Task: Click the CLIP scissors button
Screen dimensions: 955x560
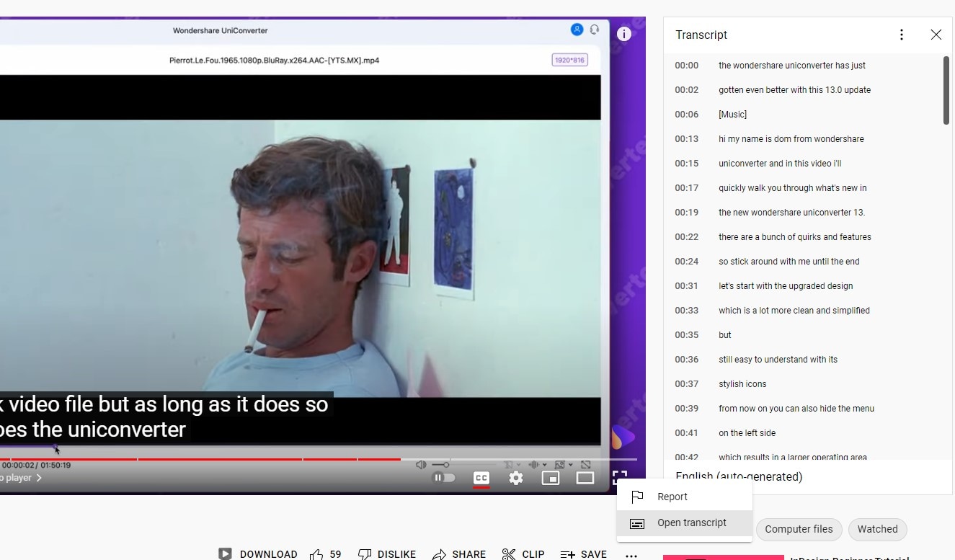Action: (x=523, y=554)
